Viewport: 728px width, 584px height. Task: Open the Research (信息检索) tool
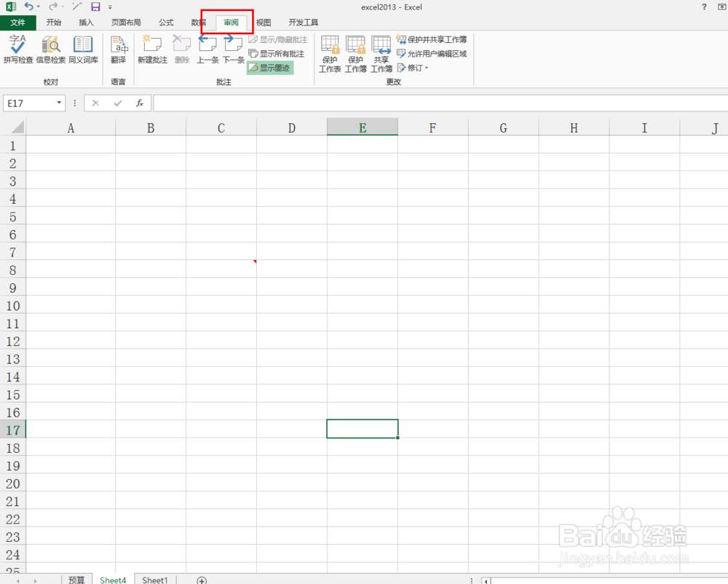(51, 49)
